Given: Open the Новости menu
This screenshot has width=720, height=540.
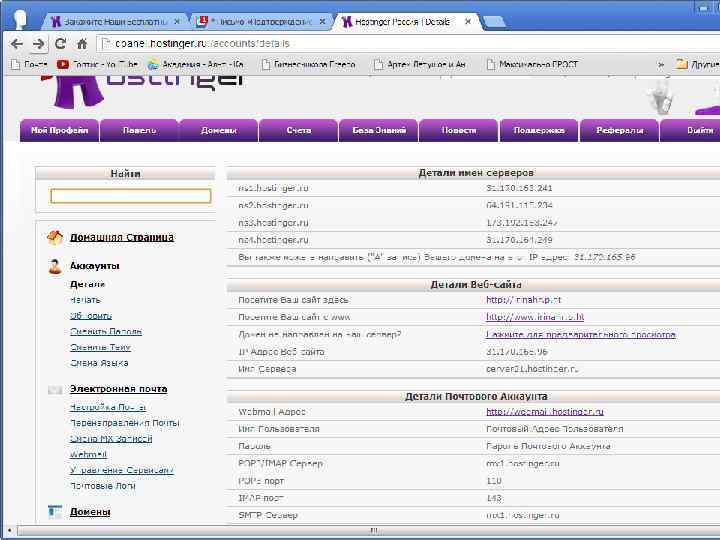Looking at the screenshot, I should (x=459, y=130).
